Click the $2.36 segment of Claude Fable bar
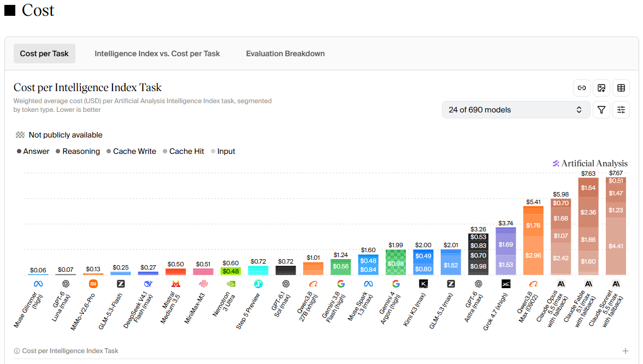643x364 pixels. coord(588,212)
